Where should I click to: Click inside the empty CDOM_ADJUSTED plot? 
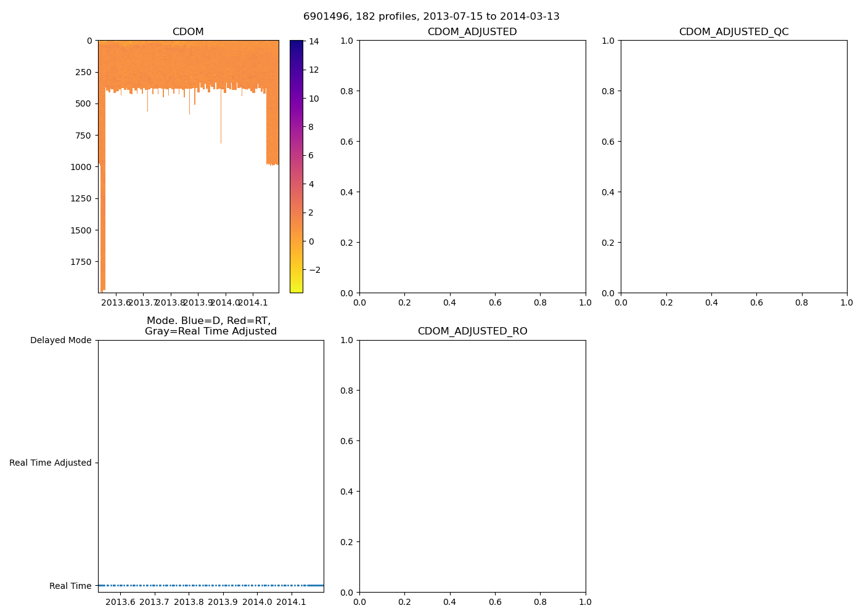(x=472, y=166)
